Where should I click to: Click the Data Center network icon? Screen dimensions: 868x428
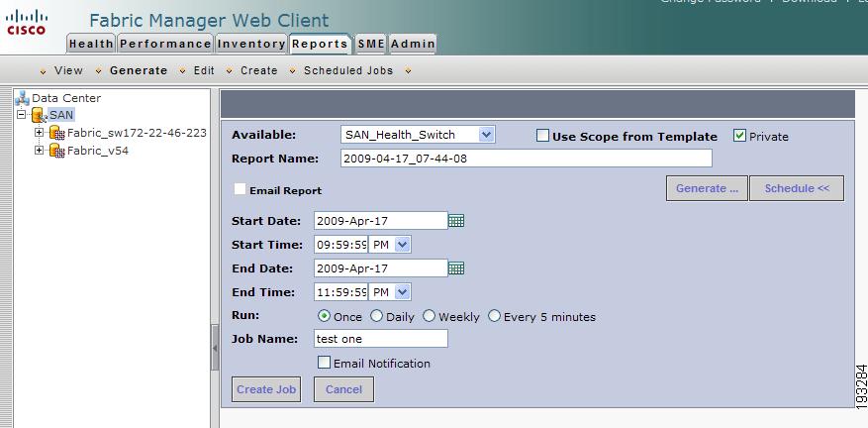point(22,98)
